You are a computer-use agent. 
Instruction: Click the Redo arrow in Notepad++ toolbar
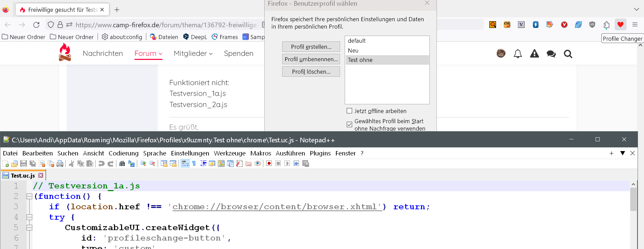coord(110,164)
